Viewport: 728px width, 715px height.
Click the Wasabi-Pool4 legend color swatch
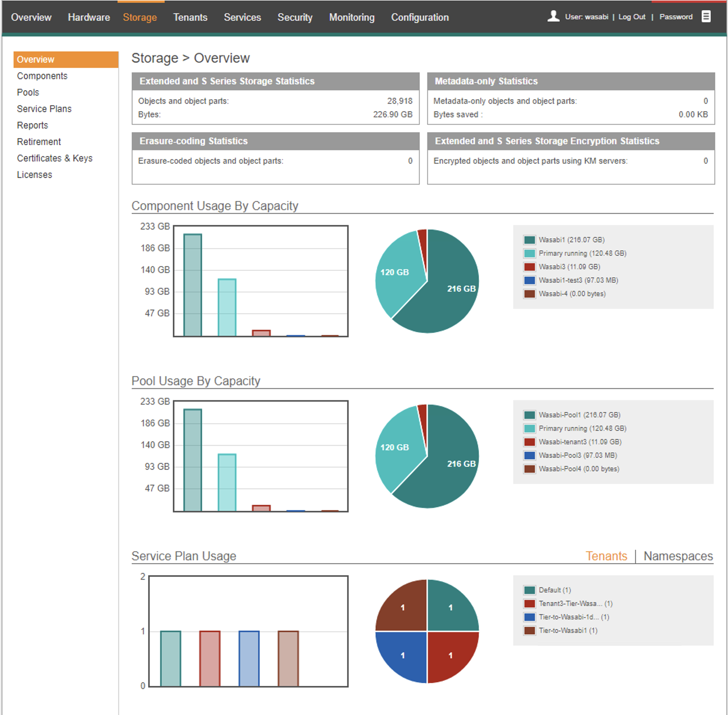(x=529, y=469)
